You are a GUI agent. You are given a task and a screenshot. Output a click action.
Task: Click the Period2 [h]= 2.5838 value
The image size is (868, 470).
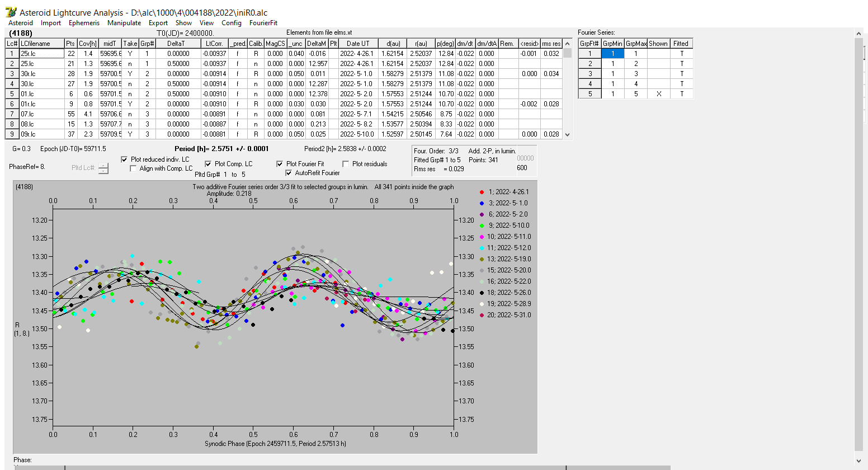345,149
